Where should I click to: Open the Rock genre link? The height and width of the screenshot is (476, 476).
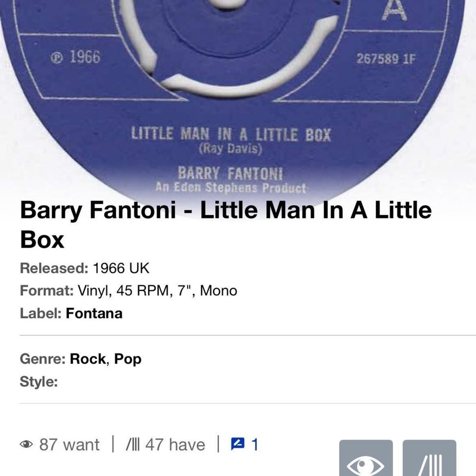[x=88, y=359]
